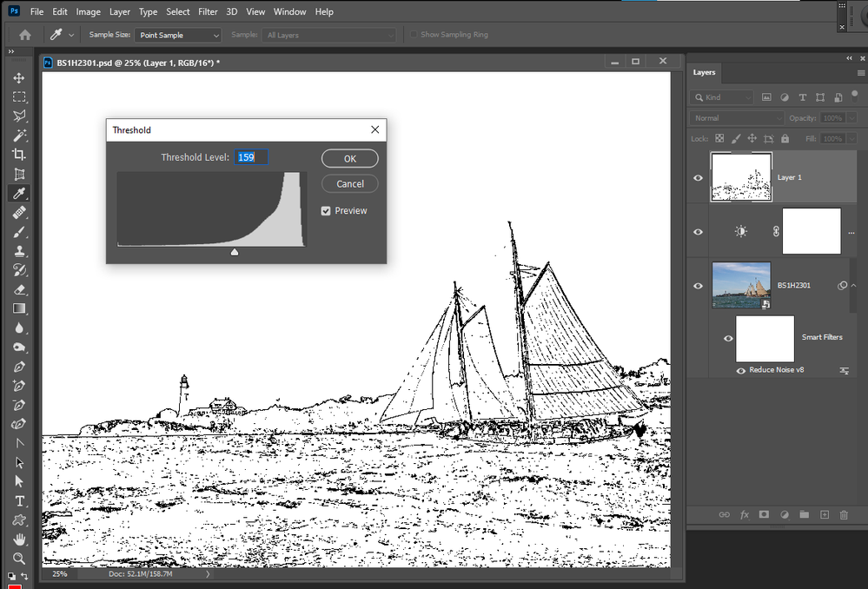Select the Clone Stamp tool
868x589 pixels.
pos(19,251)
